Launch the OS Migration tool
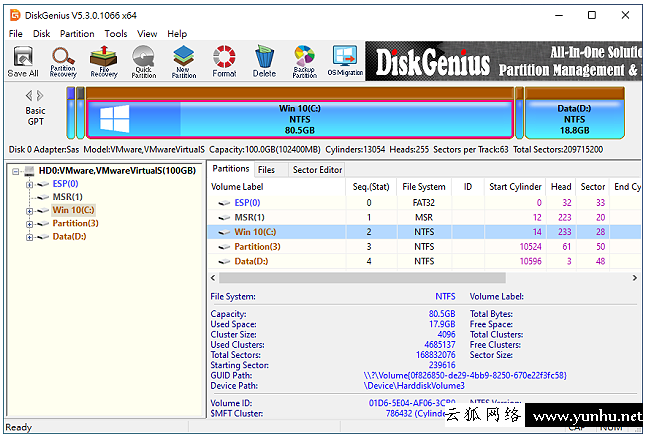This screenshot has height=438, width=646. pos(345,61)
